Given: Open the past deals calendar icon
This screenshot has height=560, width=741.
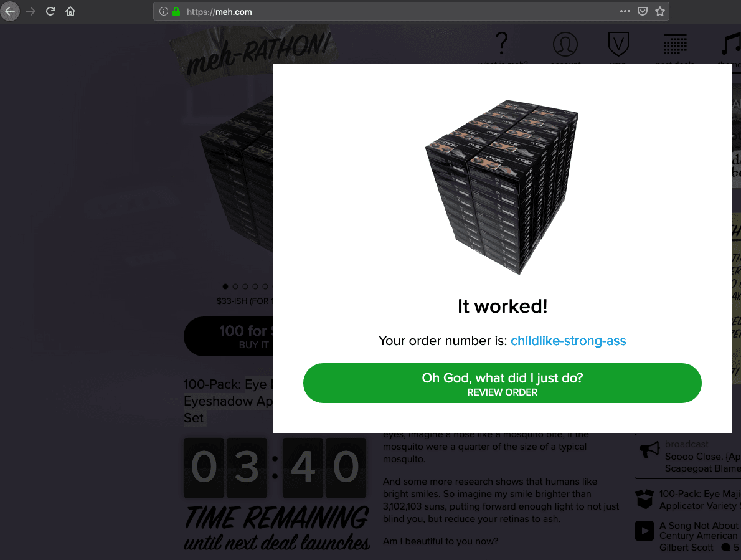Looking at the screenshot, I should (x=675, y=44).
